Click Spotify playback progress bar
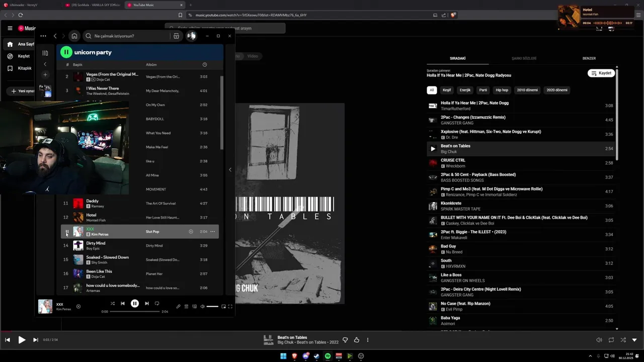This screenshot has width=644, height=362. tap(135, 311)
